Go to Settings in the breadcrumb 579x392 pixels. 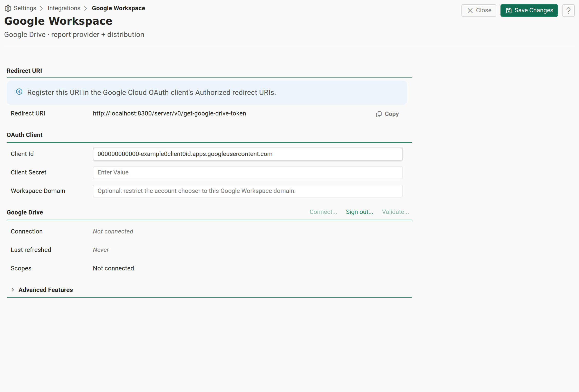click(x=25, y=8)
